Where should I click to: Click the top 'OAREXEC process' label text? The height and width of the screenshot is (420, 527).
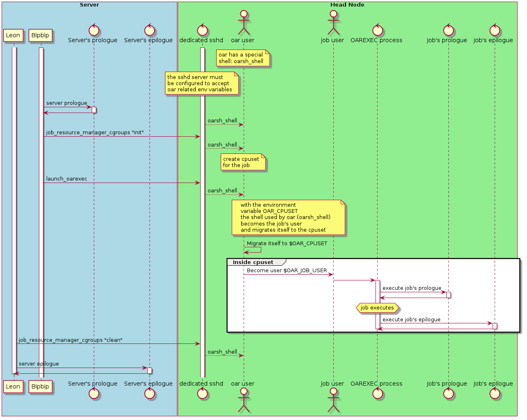[x=377, y=40]
